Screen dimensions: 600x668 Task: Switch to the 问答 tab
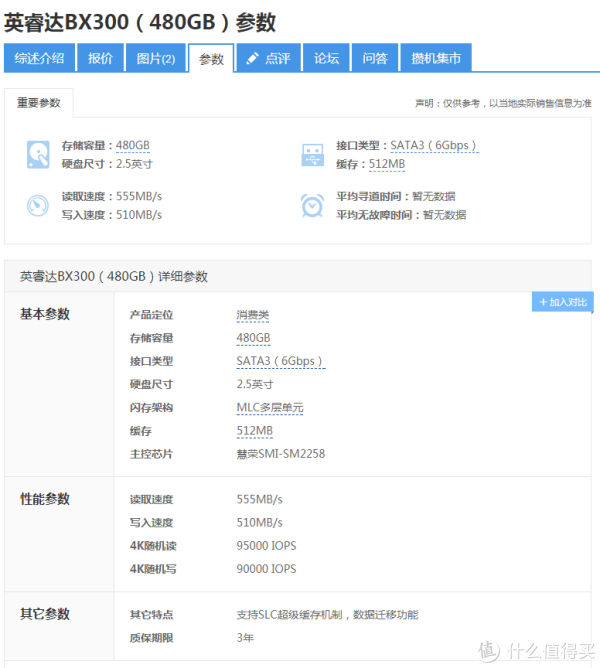click(375, 58)
